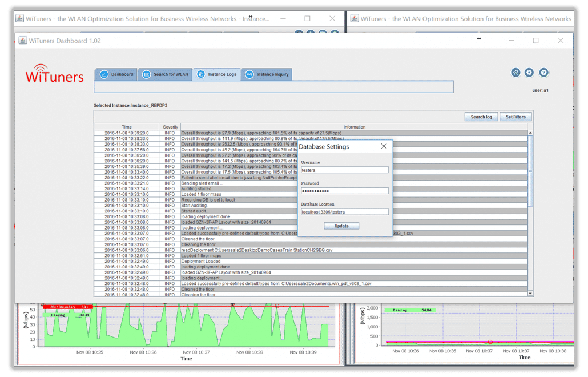Close the background left WiTuners window
The image size is (588, 377).
[x=332, y=18]
